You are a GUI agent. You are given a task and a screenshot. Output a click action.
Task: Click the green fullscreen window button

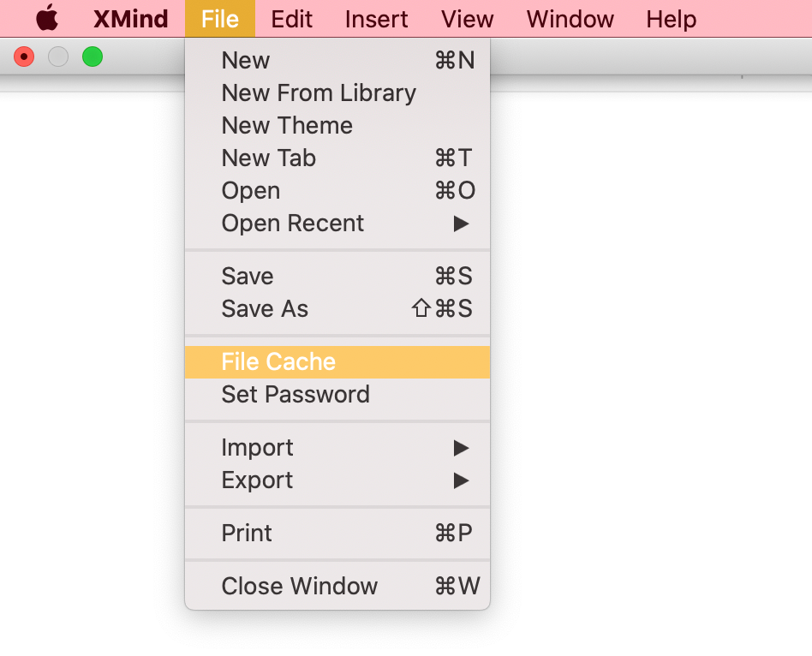tap(93, 57)
